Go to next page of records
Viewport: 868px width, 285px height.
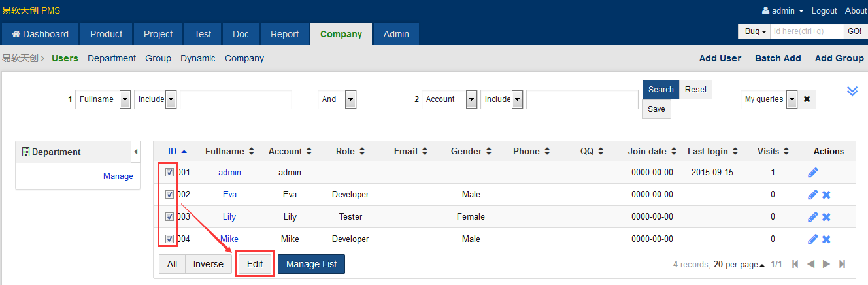(x=826, y=264)
